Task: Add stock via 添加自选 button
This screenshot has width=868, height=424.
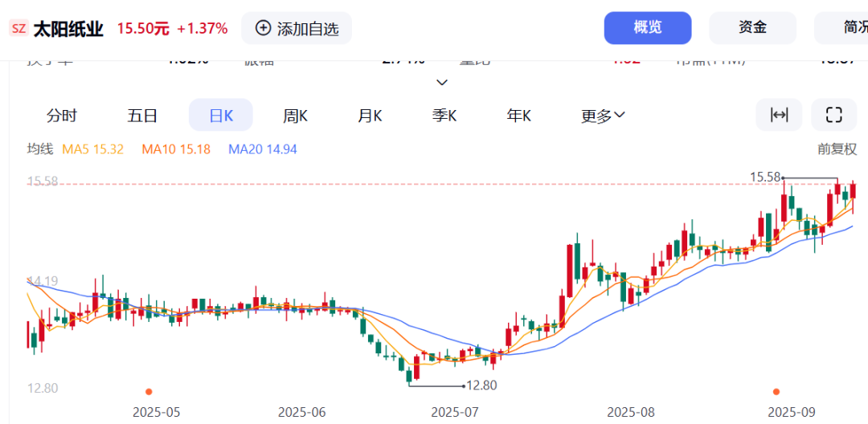Action: click(x=297, y=28)
